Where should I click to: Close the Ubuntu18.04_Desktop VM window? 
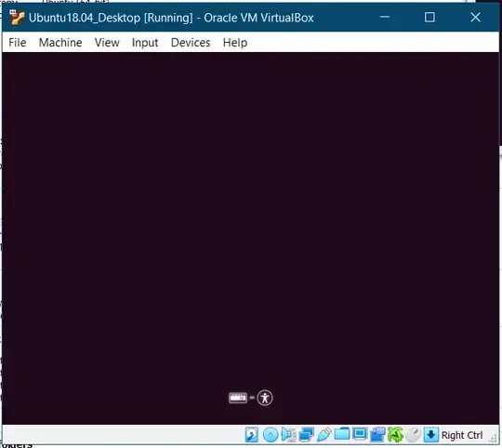point(475,17)
